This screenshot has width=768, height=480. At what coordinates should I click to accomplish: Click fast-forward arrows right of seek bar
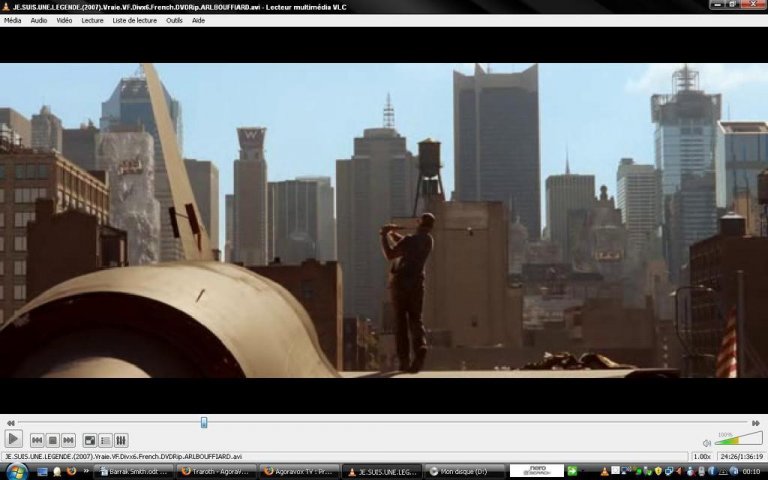click(756, 423)
